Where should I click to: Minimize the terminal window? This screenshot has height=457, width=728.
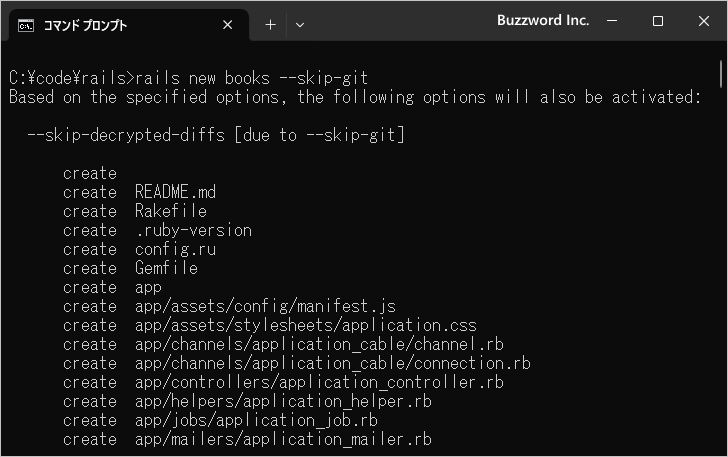click(612, 21)
